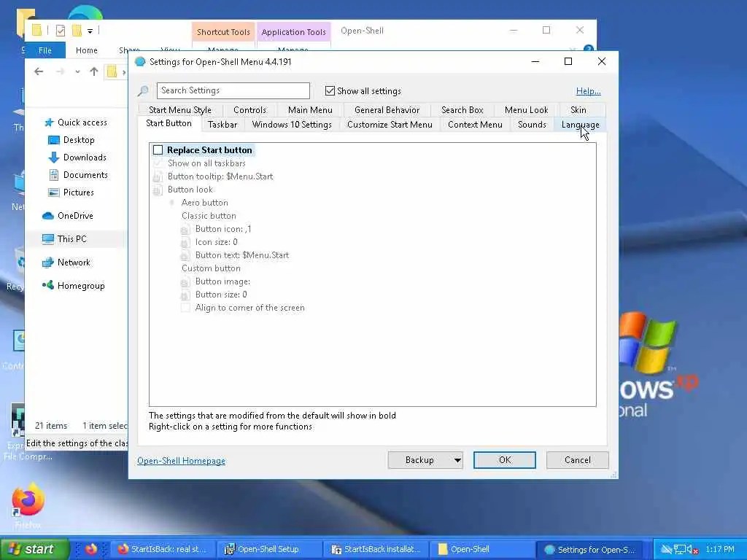The width and height of the screenshot is (747, 560).
Task: Open the File menu in Explorer
Action: pyautogui.click(x=44, y=50)
